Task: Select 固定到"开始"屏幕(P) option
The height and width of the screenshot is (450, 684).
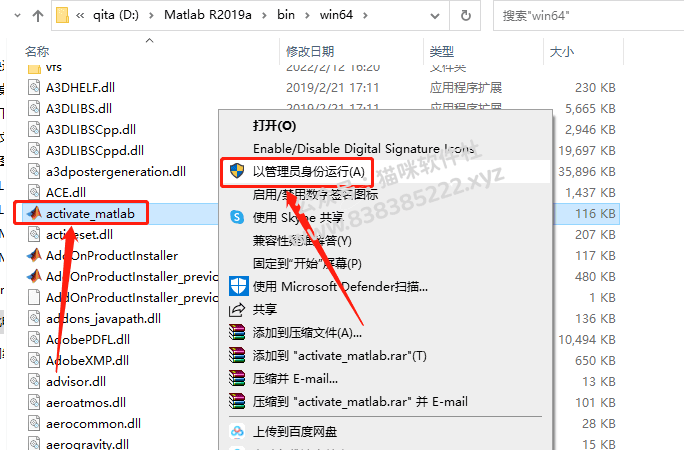Action: point(307,263)
